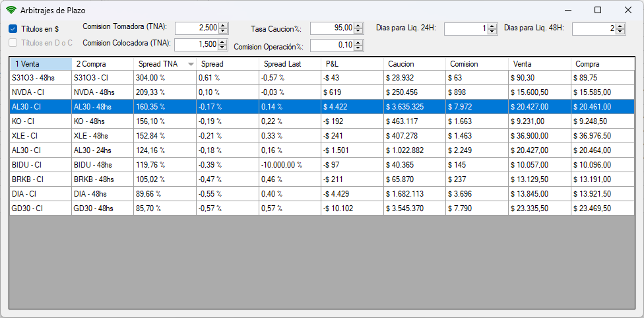Viewport: 644px width, 318px height.
Task: Maximize the Arbitrajes de Plazo window
Action: tap(598, 11)
